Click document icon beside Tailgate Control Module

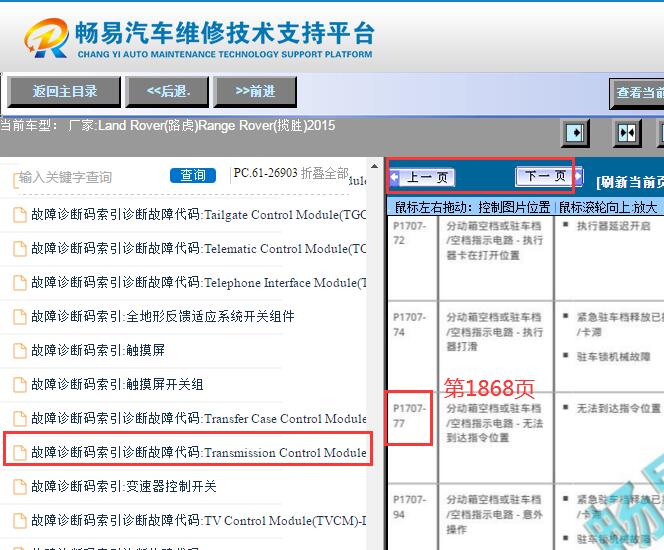coord(19,215)
